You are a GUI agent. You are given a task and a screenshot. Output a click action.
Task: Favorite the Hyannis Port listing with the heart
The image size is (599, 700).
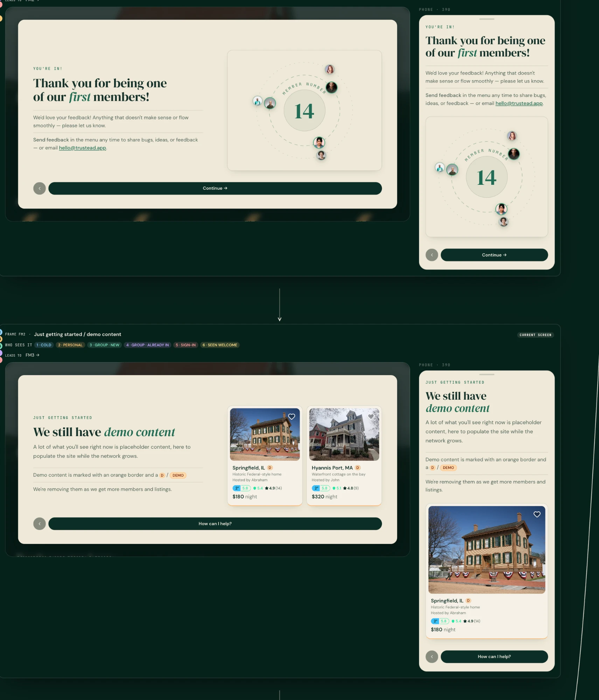(x=371, y=416)
